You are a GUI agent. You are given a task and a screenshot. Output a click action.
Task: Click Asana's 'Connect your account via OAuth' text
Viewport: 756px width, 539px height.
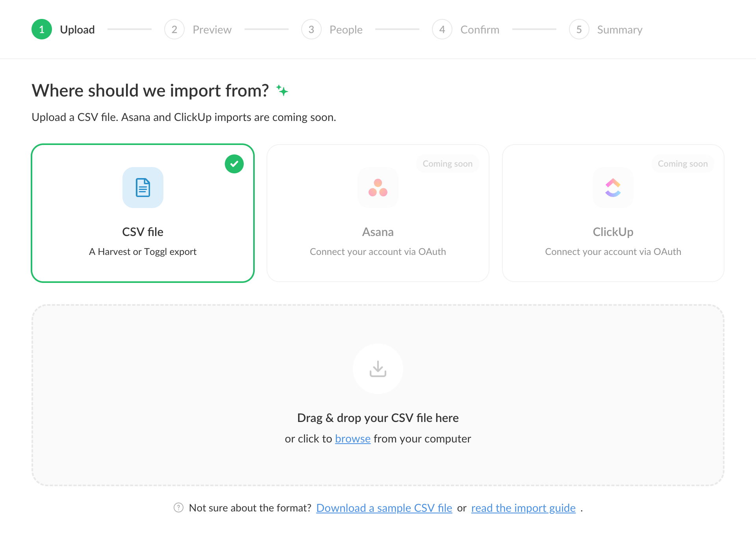pyautogui.click(x=378, y=251)
